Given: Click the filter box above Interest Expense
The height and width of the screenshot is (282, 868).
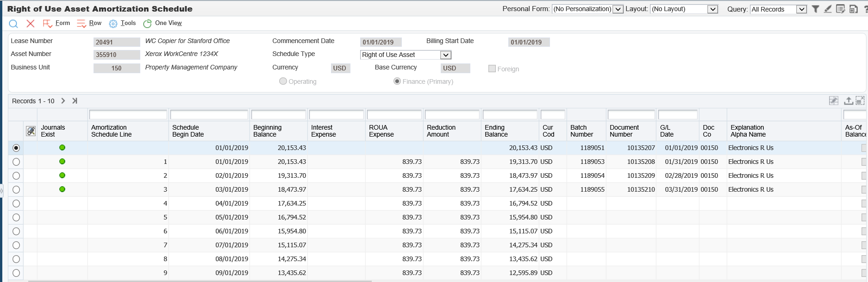Looking at the screenshot, I should tap(337, 114).
